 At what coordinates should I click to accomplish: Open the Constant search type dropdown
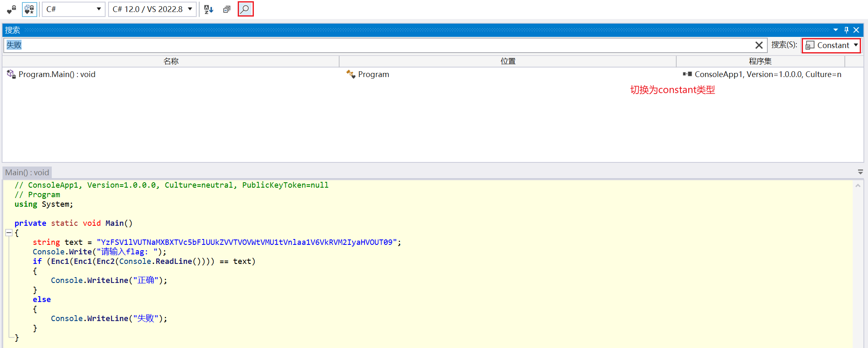click(x=831, y=45)
